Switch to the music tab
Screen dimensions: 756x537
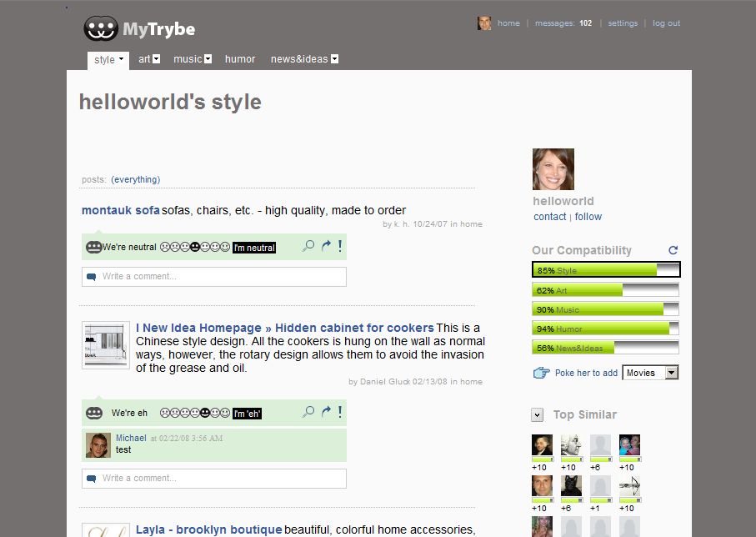pyautogui.click(x=188, y=59)
